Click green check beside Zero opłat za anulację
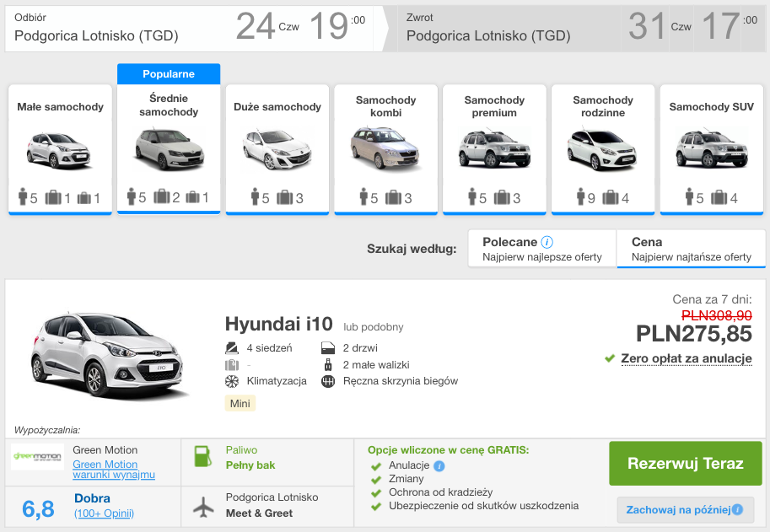This screenshot has height=532, width=770. click(x=610, y=359)
